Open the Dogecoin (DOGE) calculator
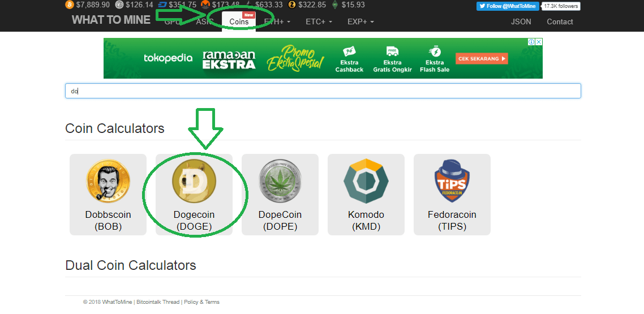 (194, 195)
